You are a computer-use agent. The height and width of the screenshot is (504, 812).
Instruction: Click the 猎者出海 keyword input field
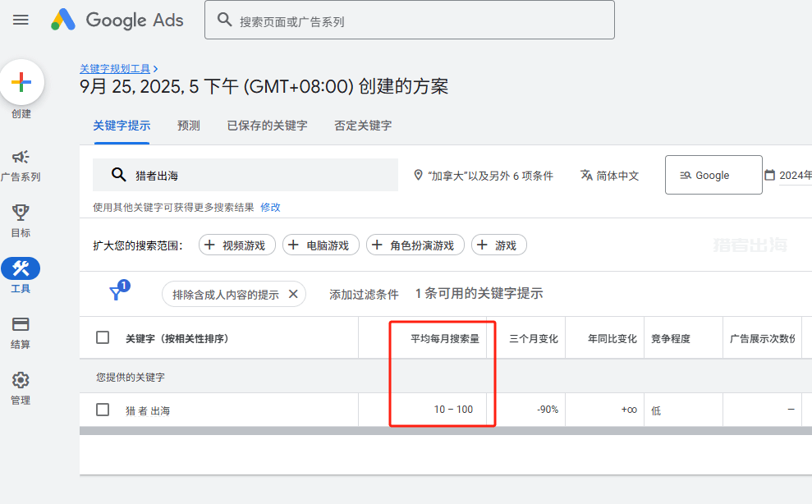pos(245,175)
